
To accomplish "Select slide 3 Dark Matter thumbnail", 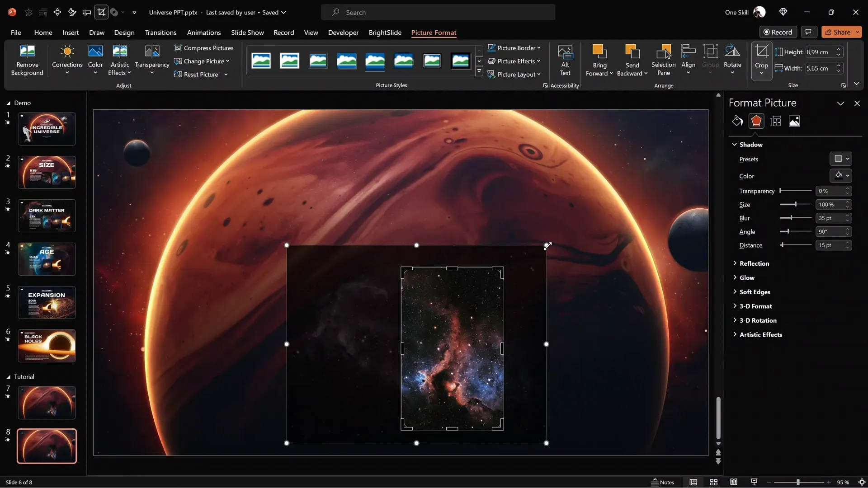I will click(x=47, y=216).
